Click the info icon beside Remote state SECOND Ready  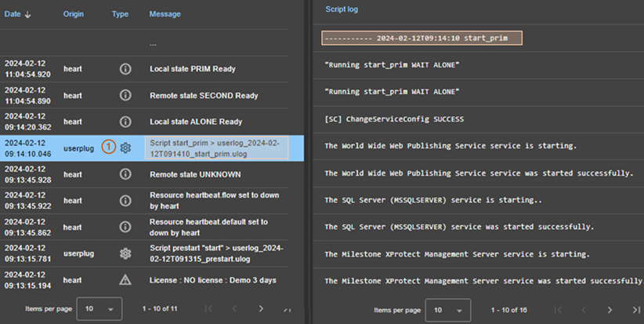125,96
